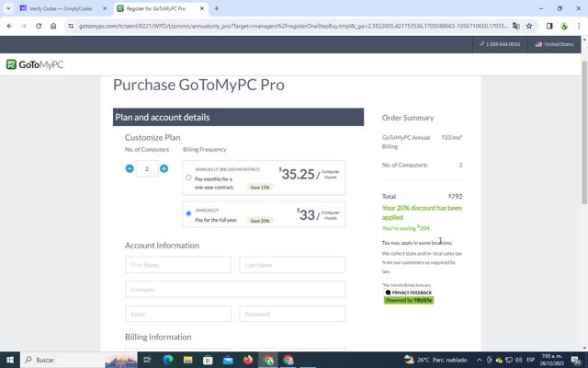
Task: Select Annually (Billed Monthly) $35.25 radio option
Action: tap(188, 178)
